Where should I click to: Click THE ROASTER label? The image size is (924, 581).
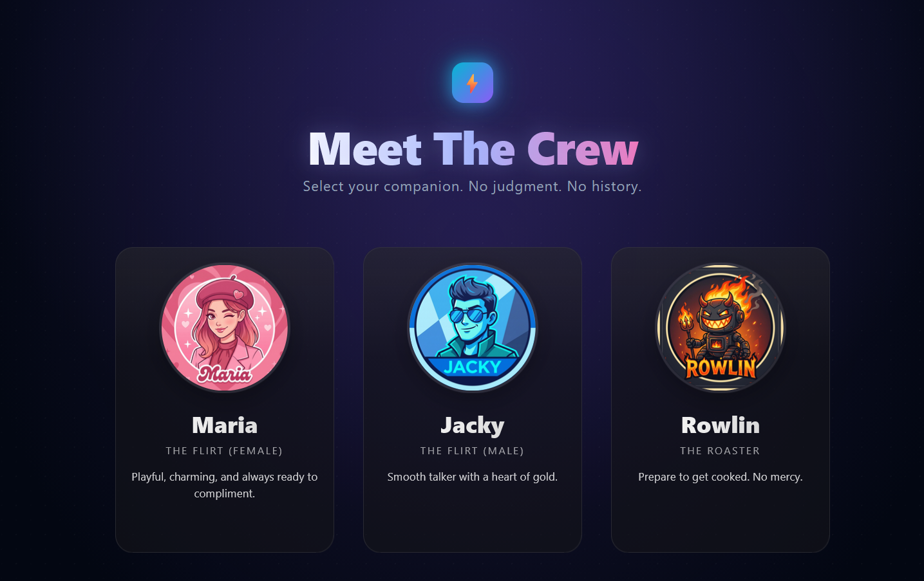[x=720, y=451]
